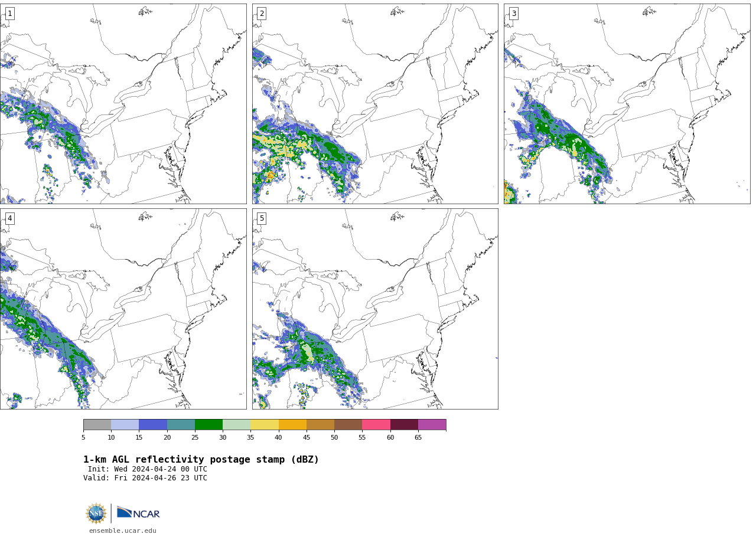
Task: Select the maroon 60-65 dBZ swatch
Action: (x=404, y=425)
